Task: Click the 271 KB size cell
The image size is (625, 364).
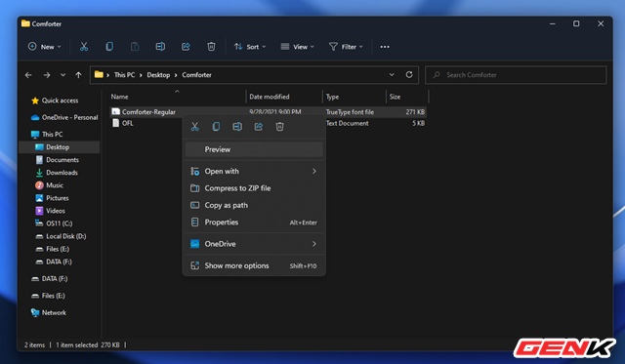Action: pyautogui.click(x=415, y=112)
